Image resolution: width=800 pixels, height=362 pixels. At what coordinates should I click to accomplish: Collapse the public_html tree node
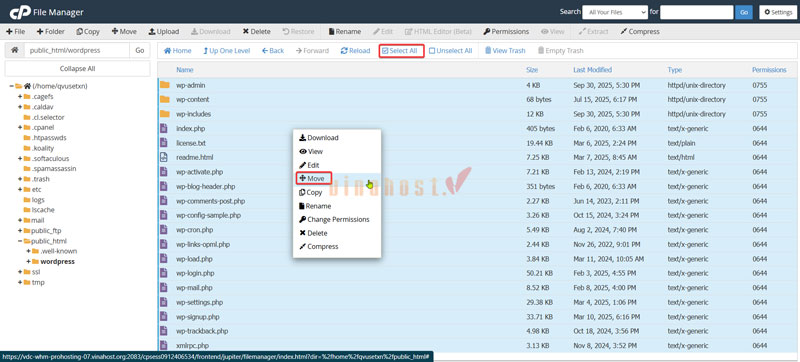[20, 241]
